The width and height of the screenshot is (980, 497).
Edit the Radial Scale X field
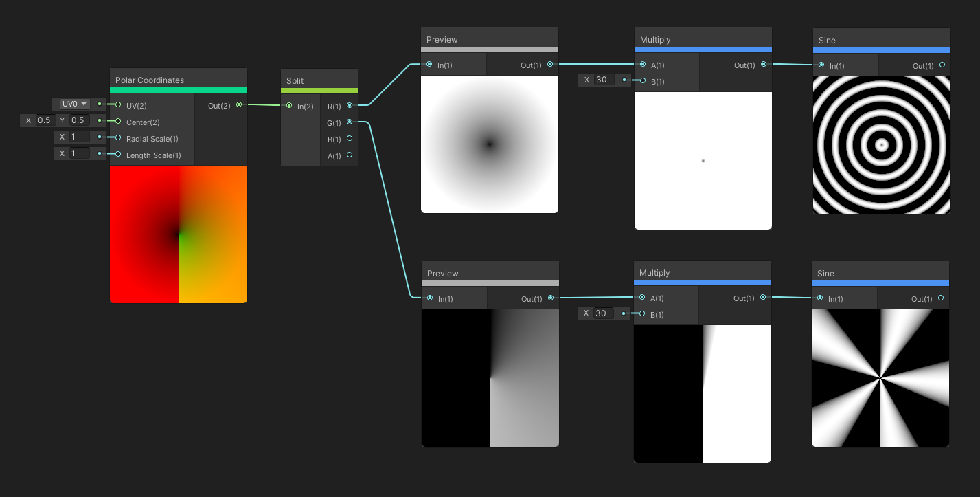click(x=78, y=137)
